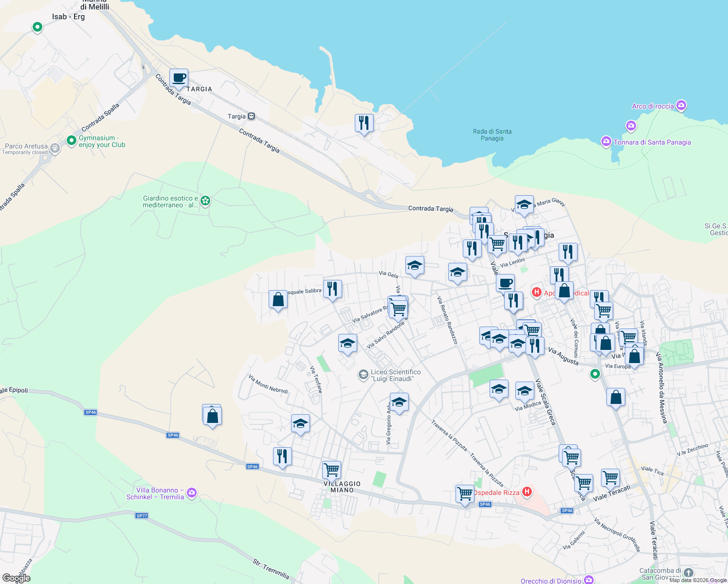Open the hospital icon near Apoteca Medical

coord(537,292)
